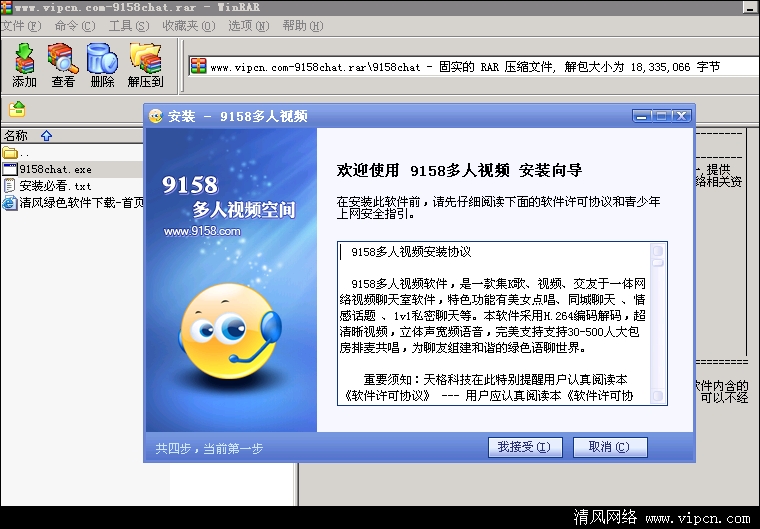Click the www.9158.com link in banner

[202, 231]
